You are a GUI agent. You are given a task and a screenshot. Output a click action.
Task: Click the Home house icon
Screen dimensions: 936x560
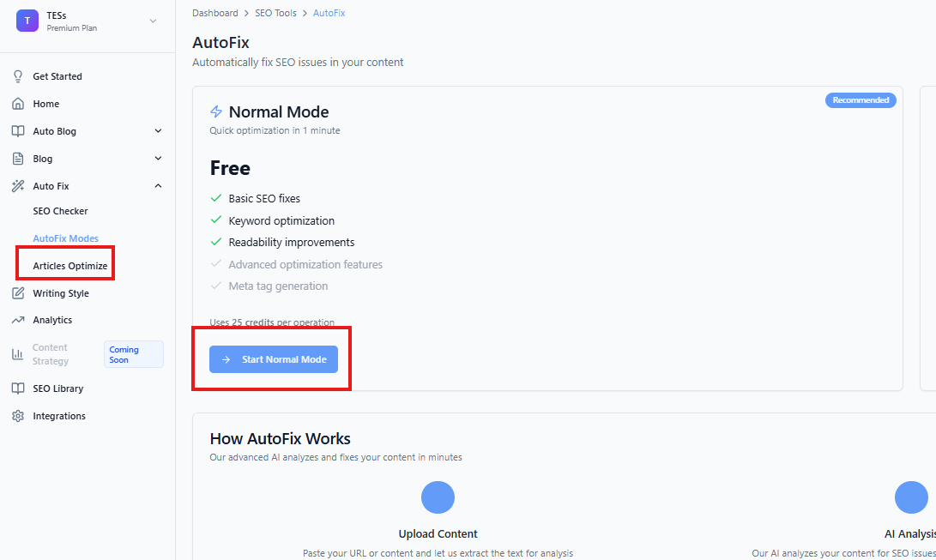(18, 104)
